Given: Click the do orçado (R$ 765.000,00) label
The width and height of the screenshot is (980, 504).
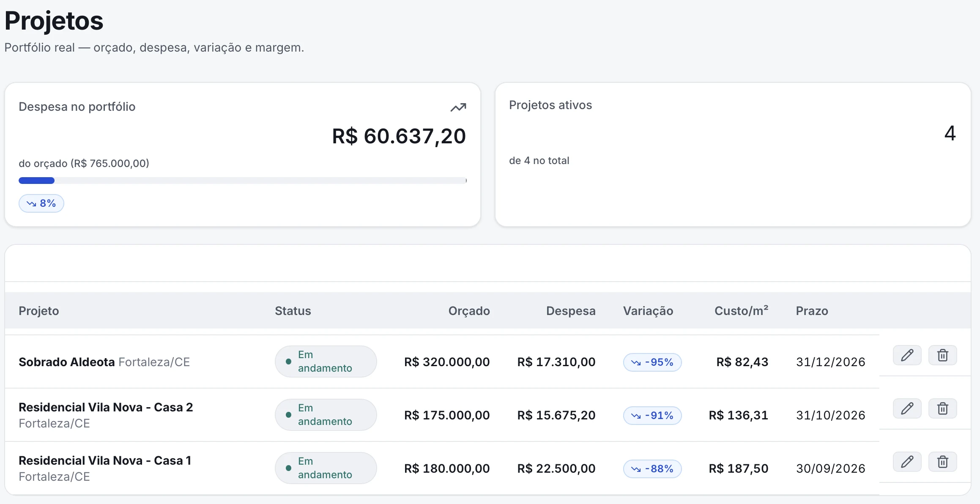Looking at the screenshot, I should click(x=84, y=163).
